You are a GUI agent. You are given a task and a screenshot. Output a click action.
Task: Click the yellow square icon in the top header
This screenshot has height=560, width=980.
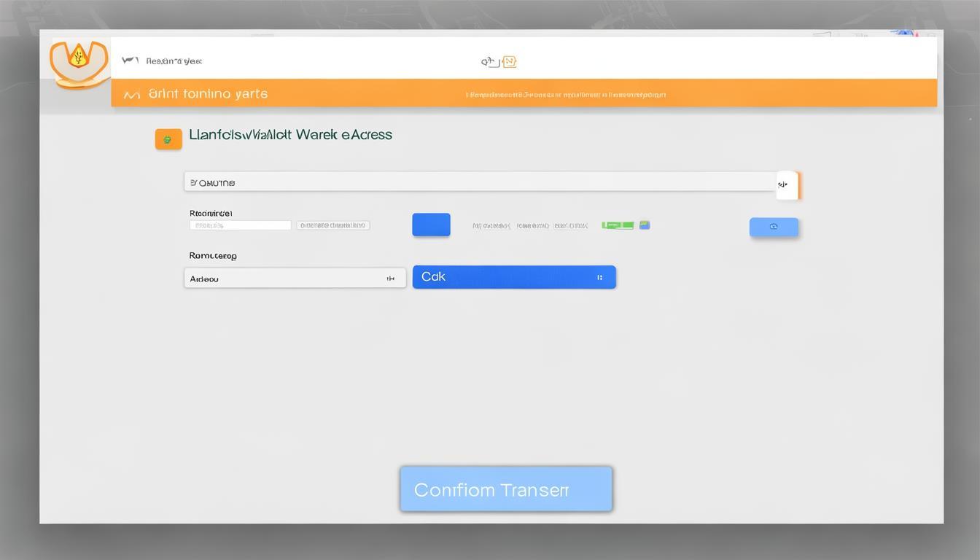(x=509, y=62)
